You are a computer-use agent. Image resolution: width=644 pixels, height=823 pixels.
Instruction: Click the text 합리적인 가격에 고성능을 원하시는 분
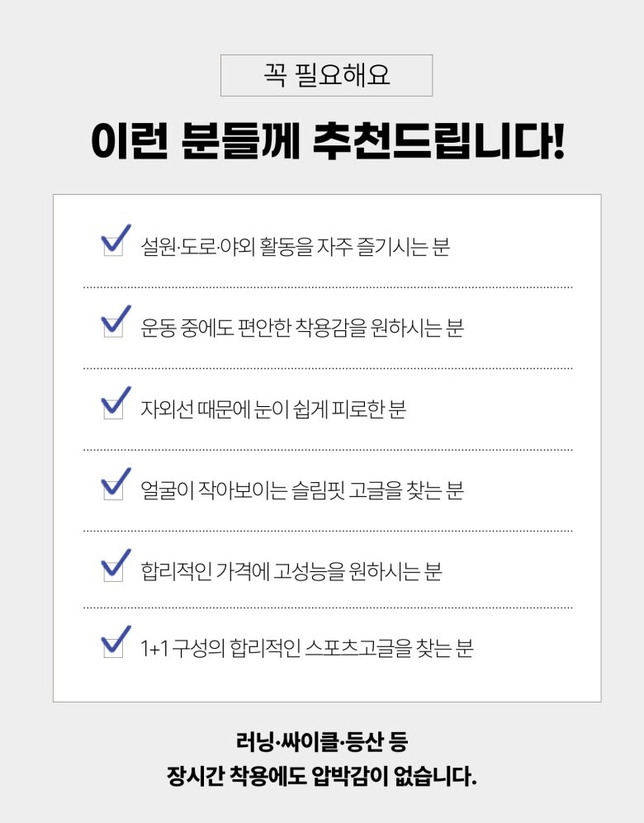(x=291, y=570)
